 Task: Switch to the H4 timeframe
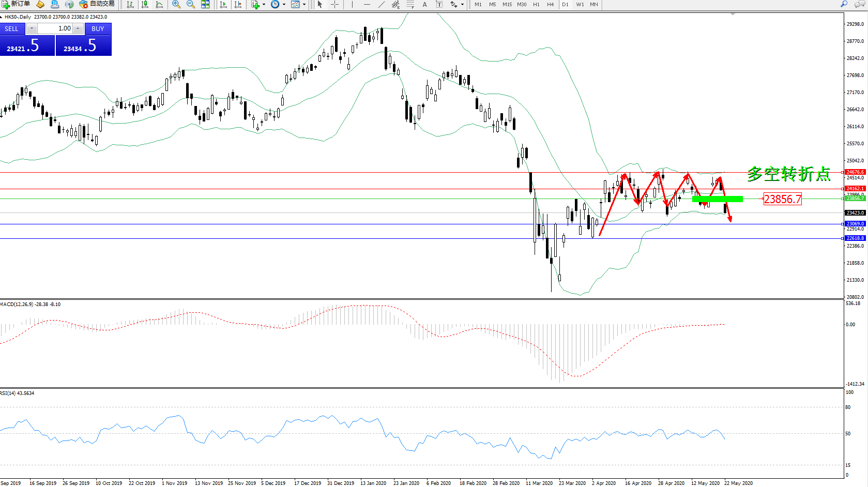[550, 4]
